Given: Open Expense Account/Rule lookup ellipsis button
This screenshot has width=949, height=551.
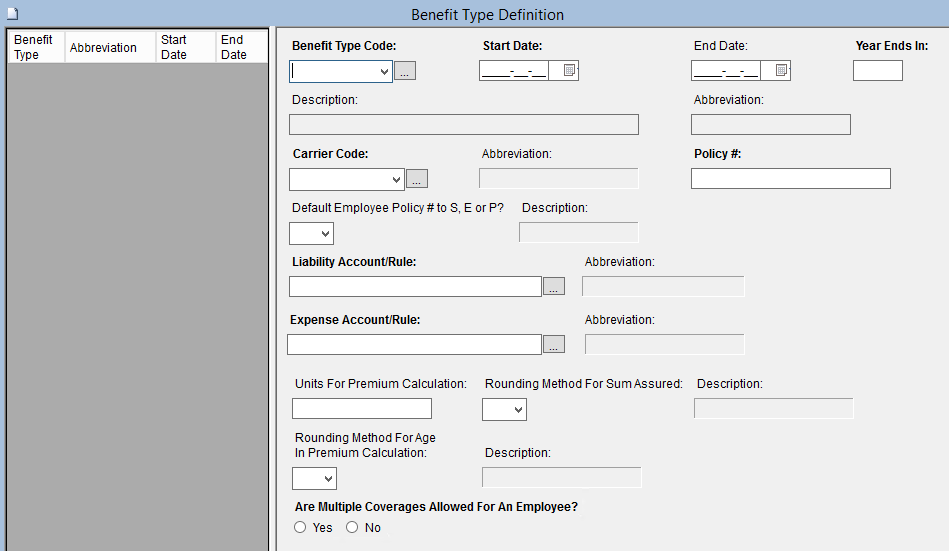Looking at the screenshot, I should point(554,345).
